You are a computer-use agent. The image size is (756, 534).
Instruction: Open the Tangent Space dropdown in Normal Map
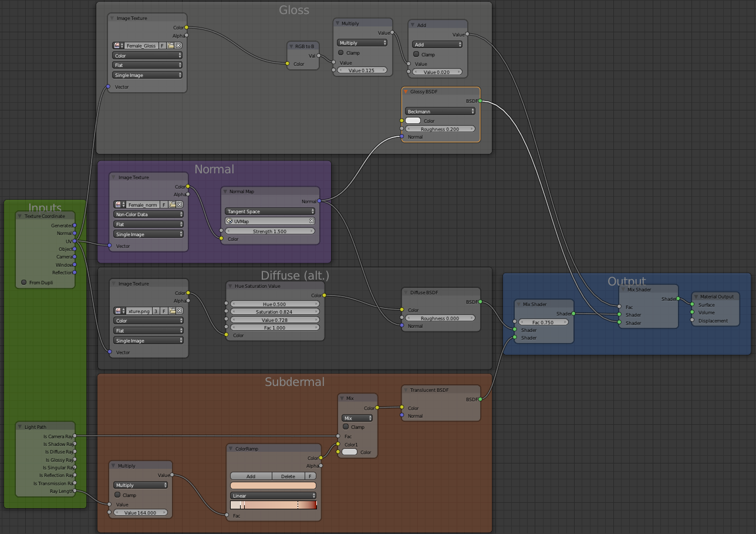[270, 211]
